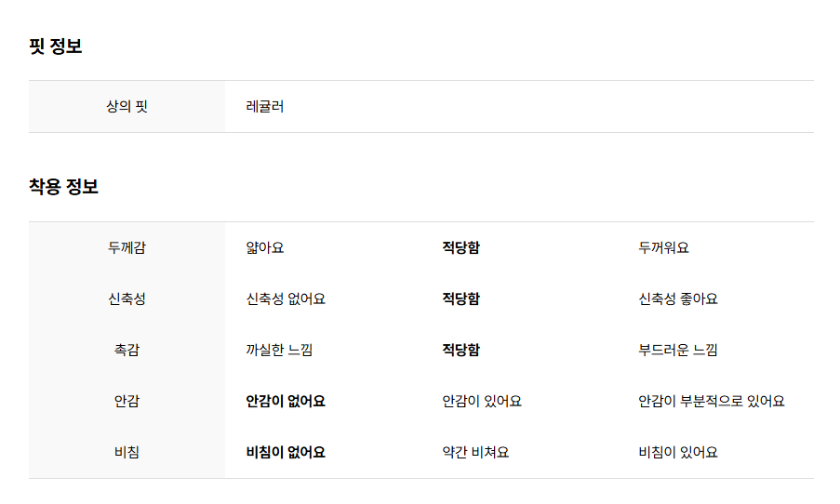Viewport: 840px width, 504px height.
Task: Click the 레귤러 fit value
Action: tap(264, 107)
